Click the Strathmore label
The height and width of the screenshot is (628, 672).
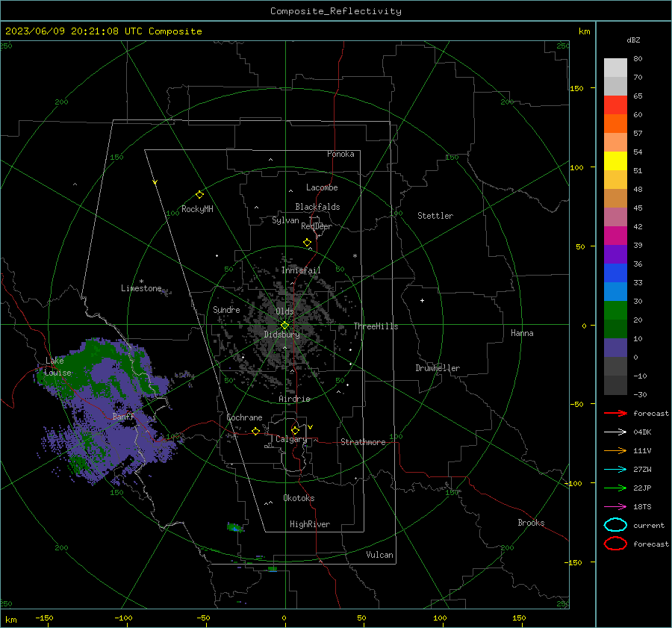click(363, 442)
